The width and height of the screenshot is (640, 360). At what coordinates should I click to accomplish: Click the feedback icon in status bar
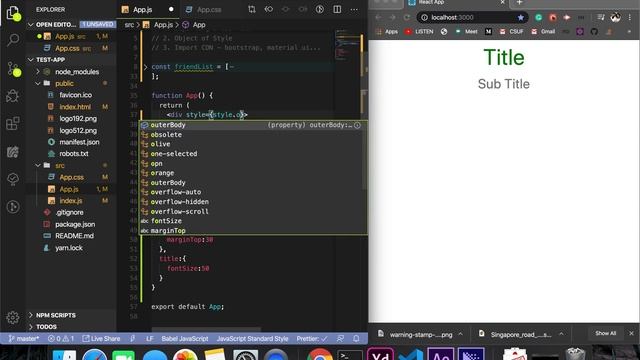(340, 338)
